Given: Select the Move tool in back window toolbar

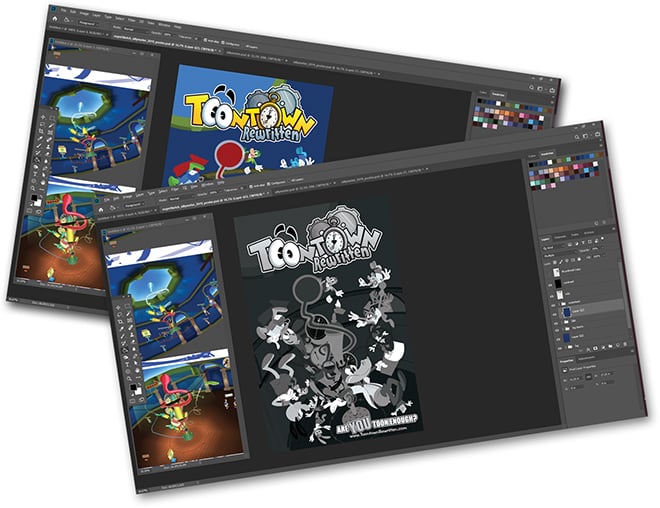Looking at the screenshot, I should point(43,117).
